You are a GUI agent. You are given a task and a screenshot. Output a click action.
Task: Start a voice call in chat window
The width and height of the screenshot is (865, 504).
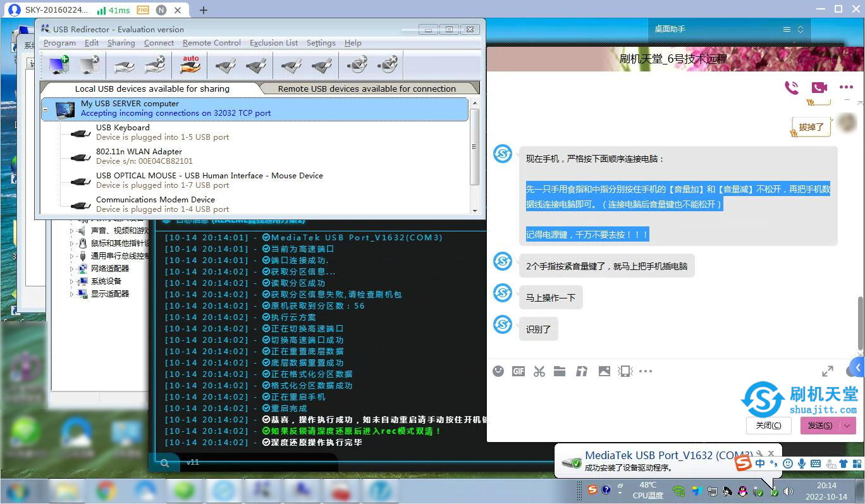[x=791, y=87]
